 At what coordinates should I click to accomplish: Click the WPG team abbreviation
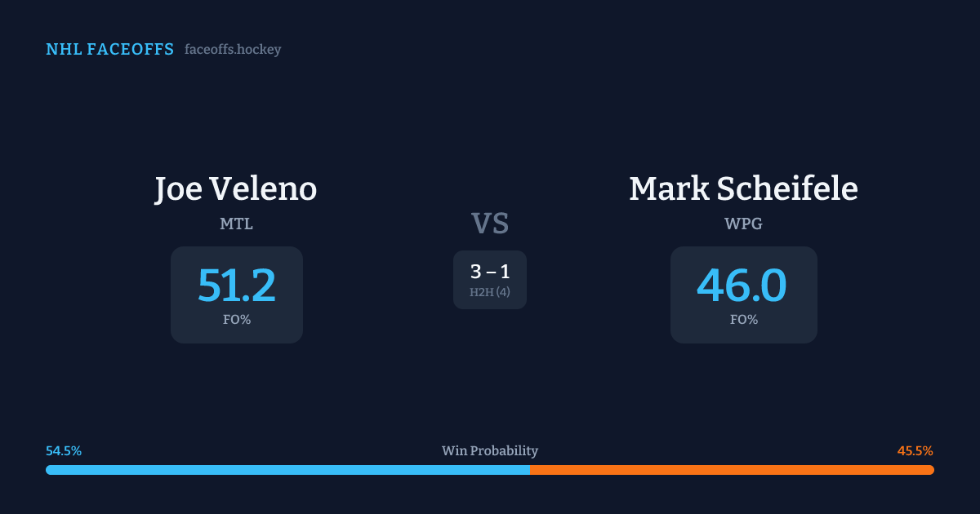(743, 224)
